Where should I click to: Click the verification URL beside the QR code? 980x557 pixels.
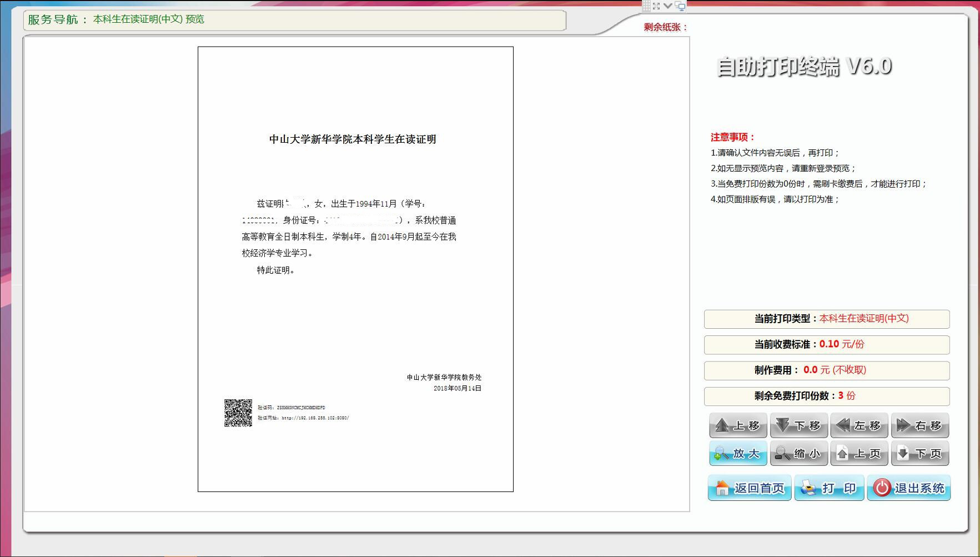[315, 418]
